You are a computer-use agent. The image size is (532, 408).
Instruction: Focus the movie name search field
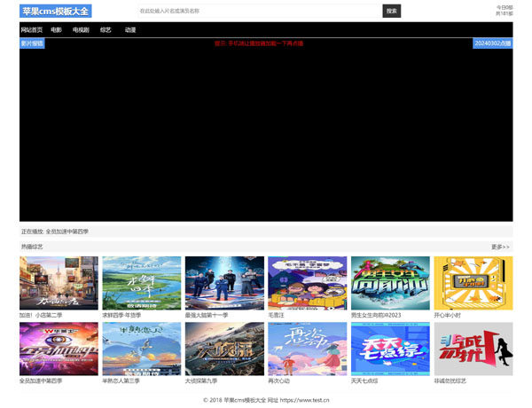click(259, 12)
